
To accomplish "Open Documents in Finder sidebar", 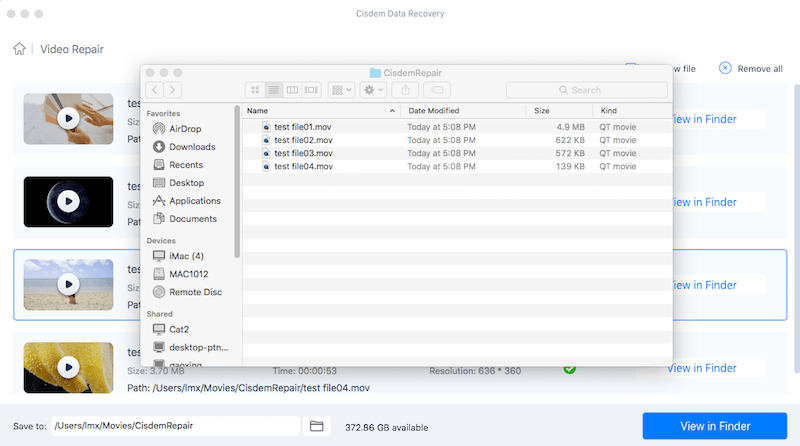I will coord(192,219).
